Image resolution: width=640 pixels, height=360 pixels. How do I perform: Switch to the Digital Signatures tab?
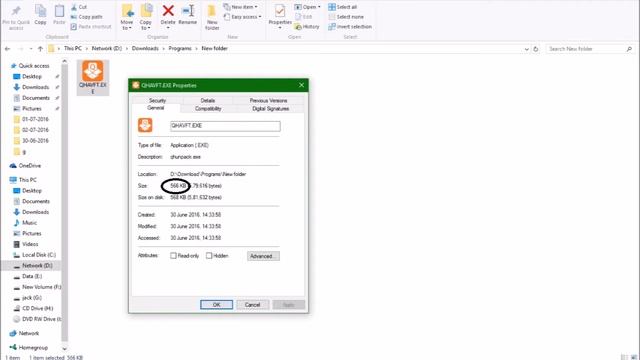pos(271,109)
